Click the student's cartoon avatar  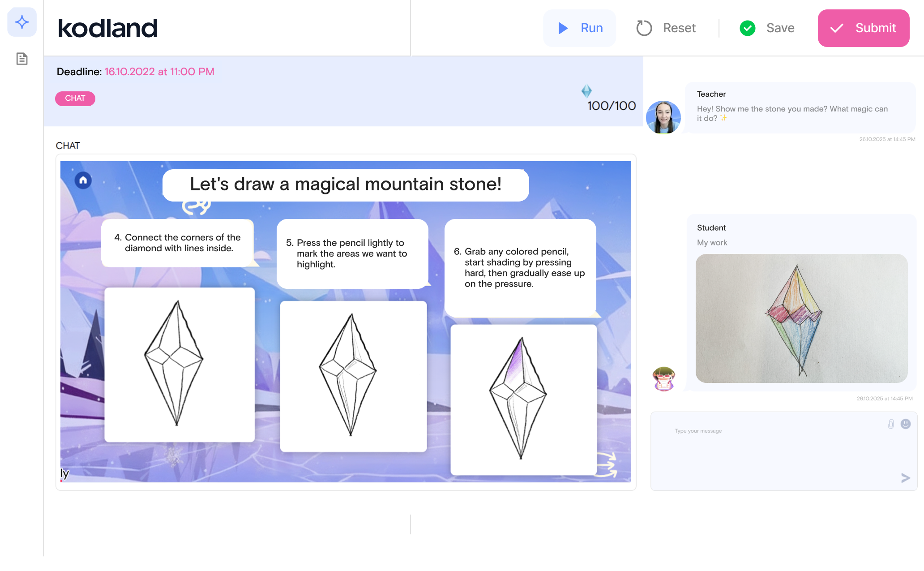[663, 379]
